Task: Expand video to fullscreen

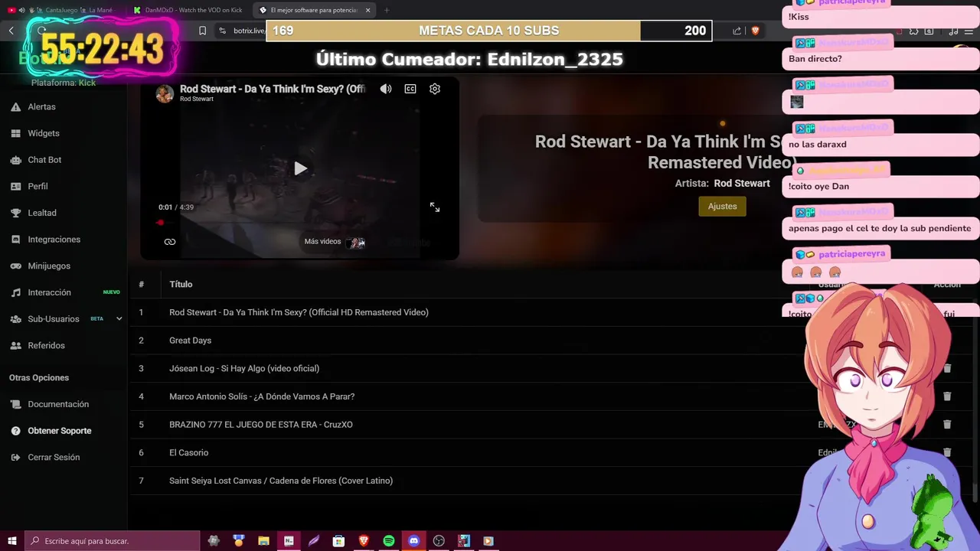Action: coord(435,207)
